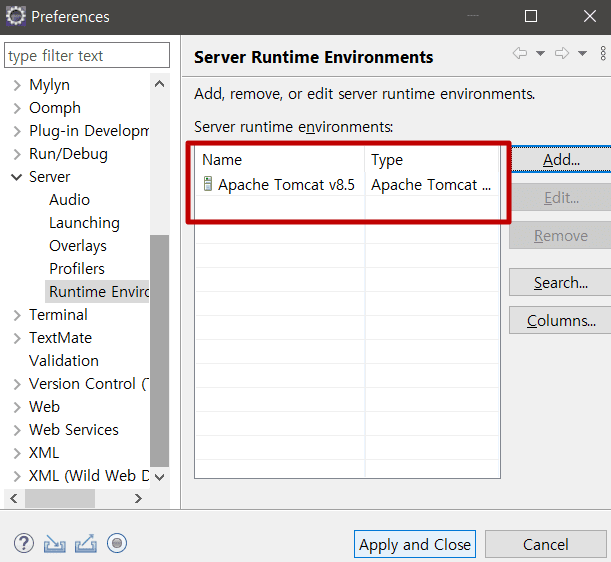Expand the XML (Wild Web Developer) node
The width and height of the screenshot is (611, 562).
17,476
